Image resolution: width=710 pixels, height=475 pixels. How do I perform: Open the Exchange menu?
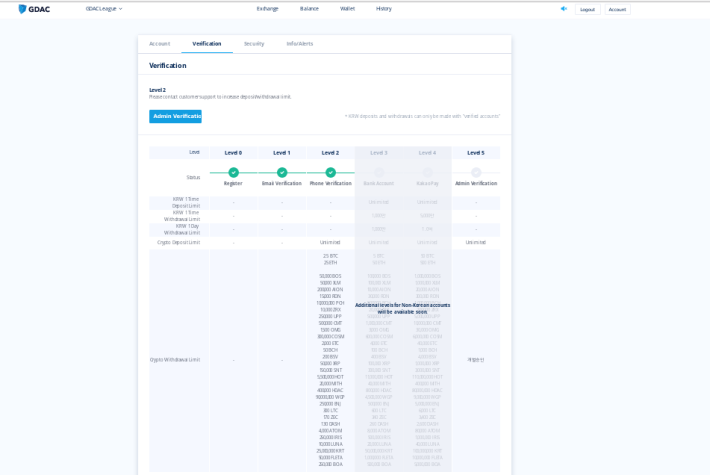(268, 9)
